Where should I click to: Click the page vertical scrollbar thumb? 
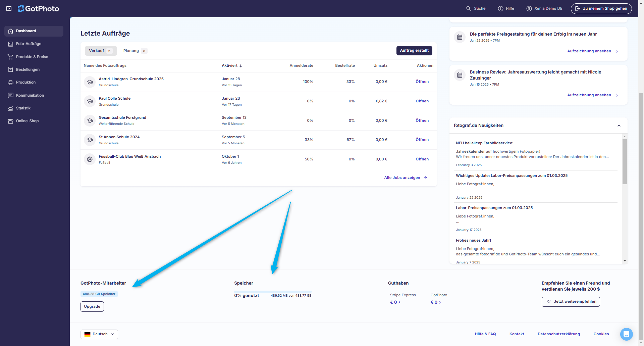click(x=641, y=216)
